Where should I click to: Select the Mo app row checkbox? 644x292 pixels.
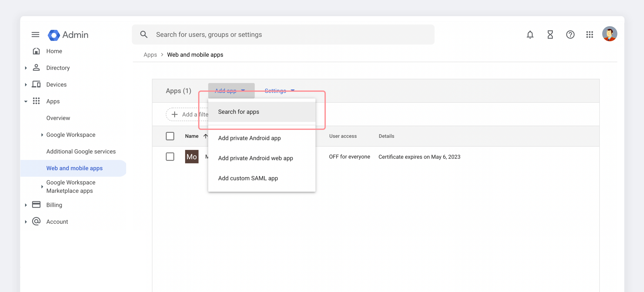pyautogui.click(x=170, y=156)
